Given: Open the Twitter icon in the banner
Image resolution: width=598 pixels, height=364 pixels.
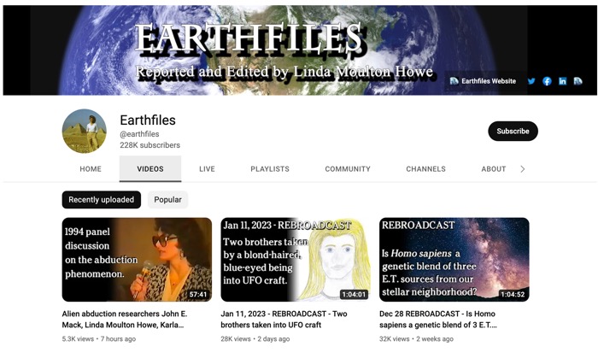Looking at the screenshot, I should 531,81.
